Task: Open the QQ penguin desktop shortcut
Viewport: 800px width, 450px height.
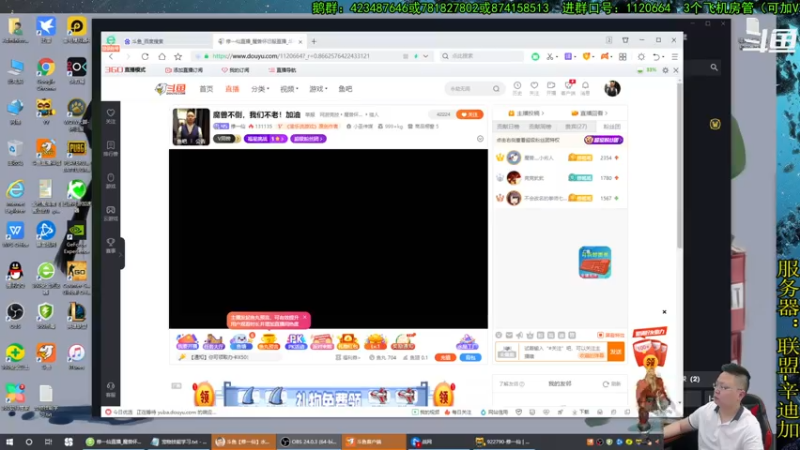Action: [15, 276]
